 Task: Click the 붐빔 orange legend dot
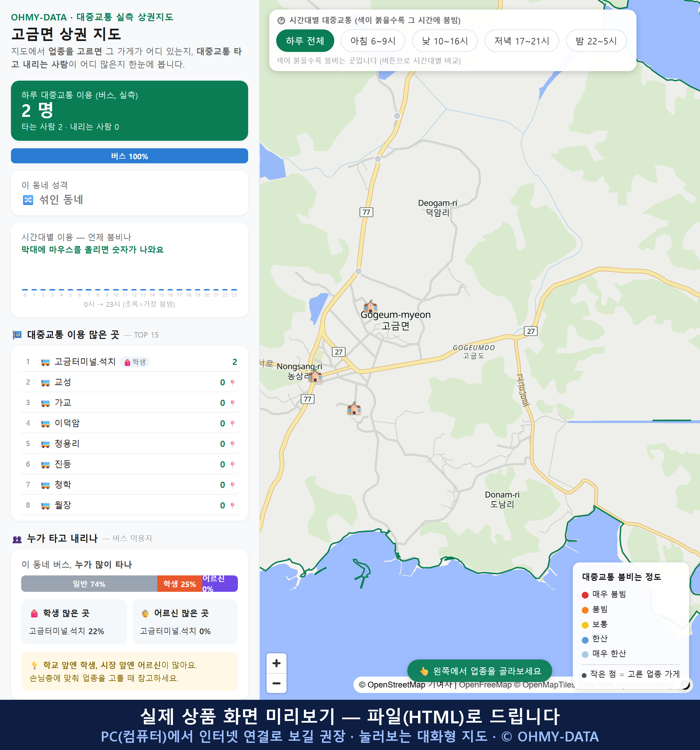[x=585, y=610]
